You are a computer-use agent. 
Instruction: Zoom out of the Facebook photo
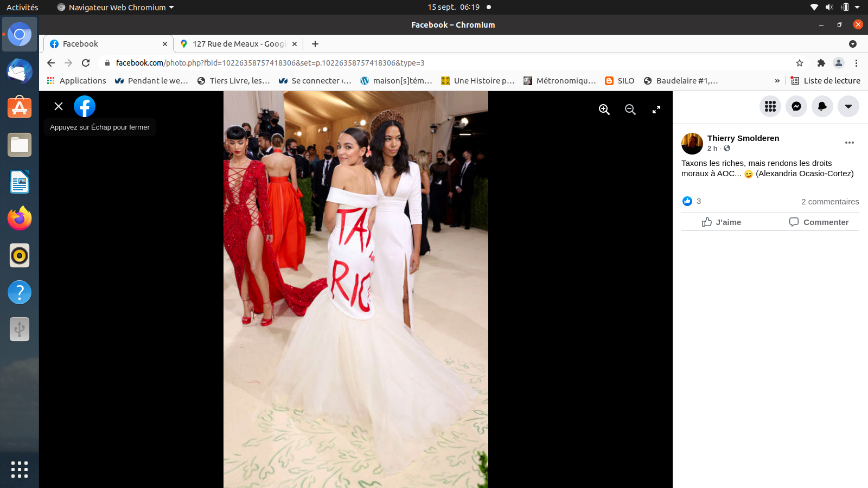(x=630, y=110)
